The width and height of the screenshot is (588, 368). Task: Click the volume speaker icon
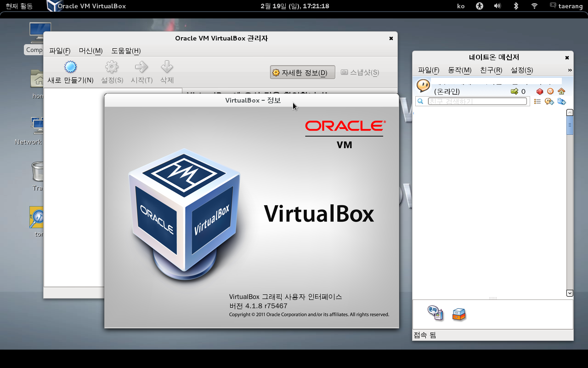(498, 6)
